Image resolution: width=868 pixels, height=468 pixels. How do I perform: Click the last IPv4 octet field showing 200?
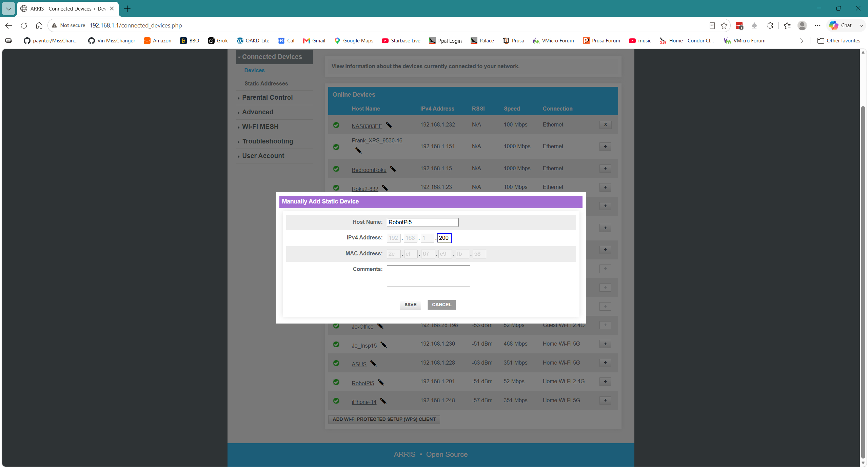point(444,238)
